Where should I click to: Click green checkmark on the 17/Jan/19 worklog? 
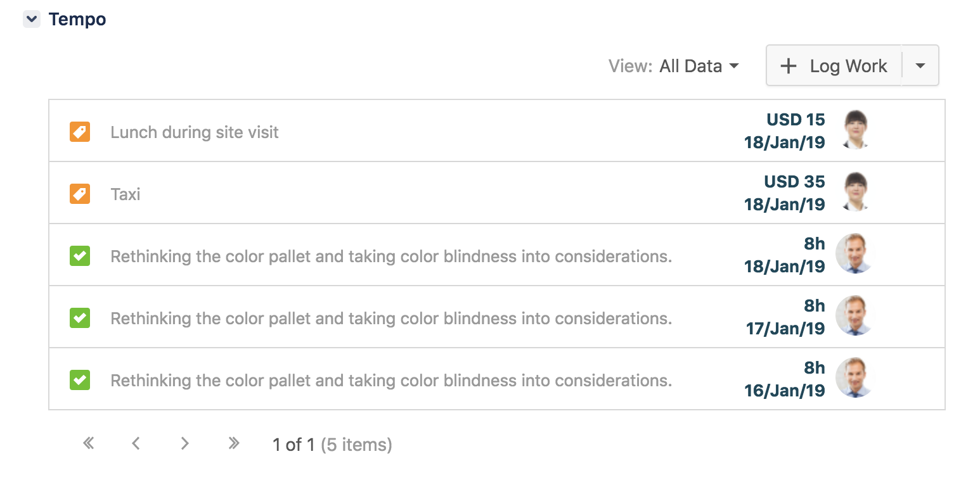(x=79, y=318)
